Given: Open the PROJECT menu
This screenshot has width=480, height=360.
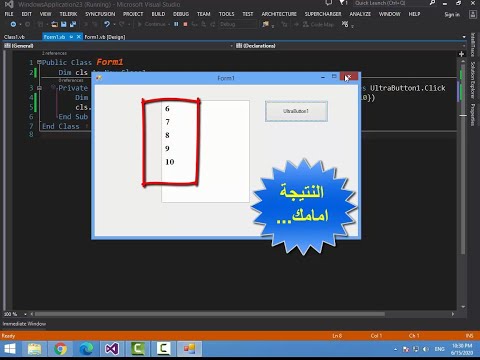Looking at the screenshot, I should click(x=133, y=14).
